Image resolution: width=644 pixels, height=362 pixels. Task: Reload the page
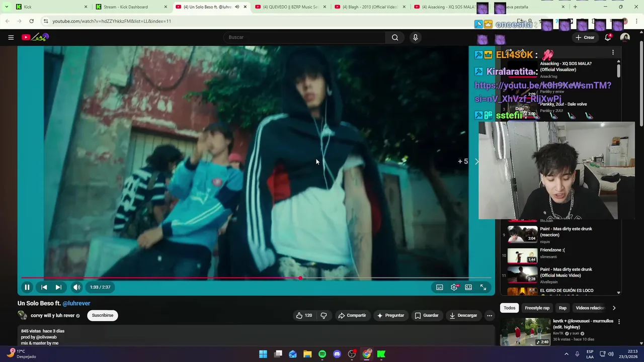31,21
